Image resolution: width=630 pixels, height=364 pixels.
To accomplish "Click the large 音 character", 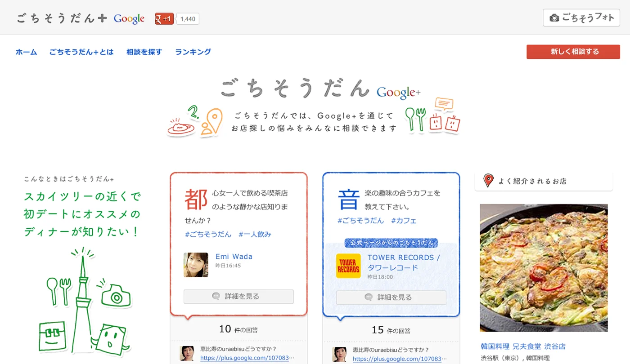I will (349, 200).
